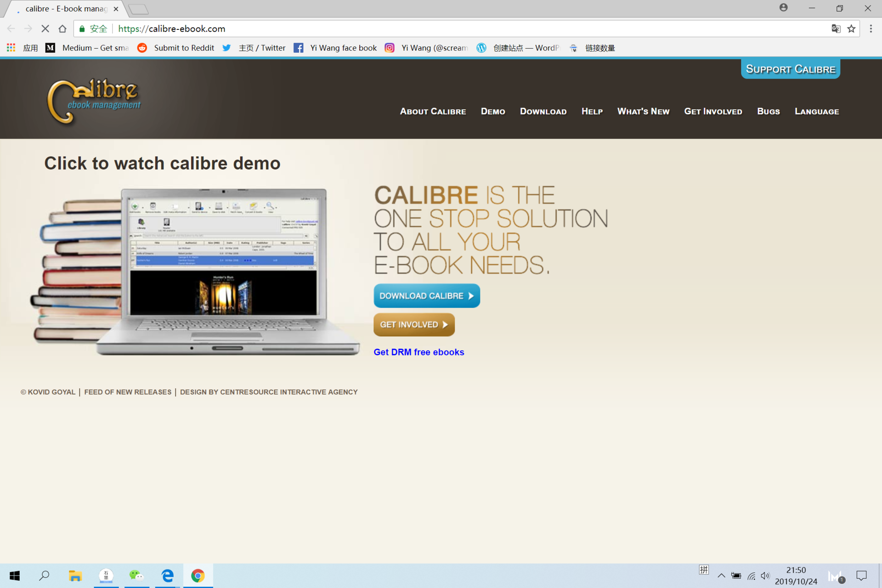Show hidden system tray icons

pyautogui.click(x=721, y=576)
